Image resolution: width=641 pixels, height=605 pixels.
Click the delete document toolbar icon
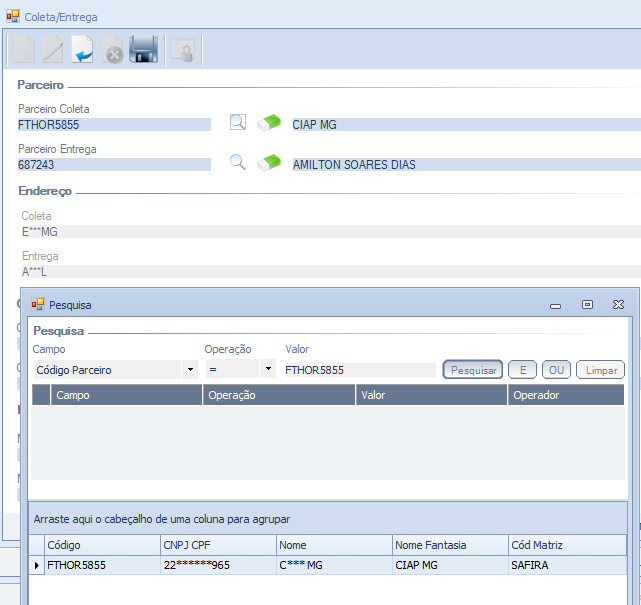pyautogui.click(x=112, y=50)
